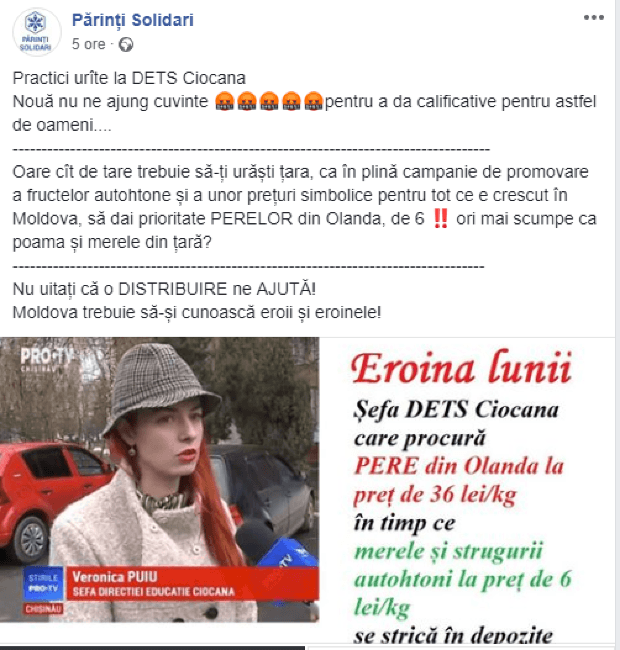Click the blue Știrile PRO TV badge

coord(43,583)
